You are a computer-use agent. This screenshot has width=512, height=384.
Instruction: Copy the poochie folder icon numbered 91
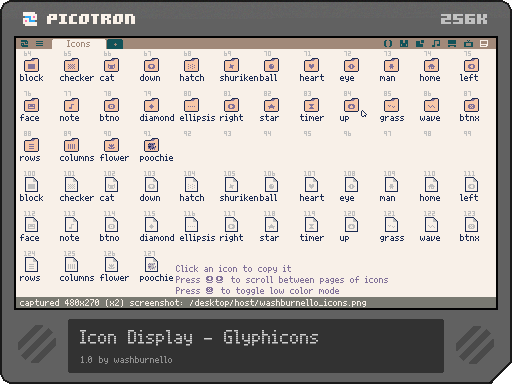[x=151, y=145]
